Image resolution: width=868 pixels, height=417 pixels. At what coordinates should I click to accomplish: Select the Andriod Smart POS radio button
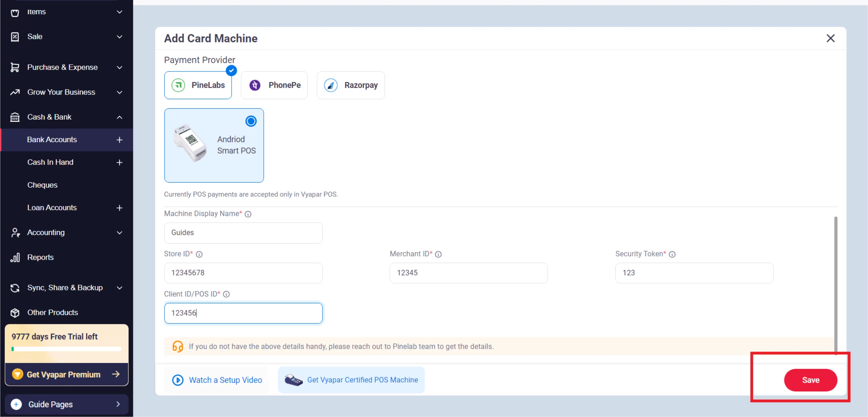click(x=251, y=121)
